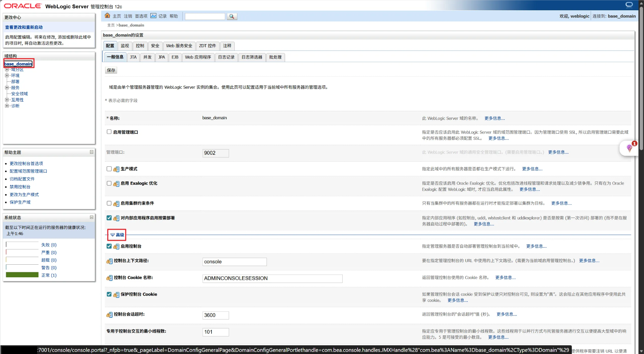Disable the 启用控制台 checkbox
Screen dimensions: 644x354
[x=109, y=246]
